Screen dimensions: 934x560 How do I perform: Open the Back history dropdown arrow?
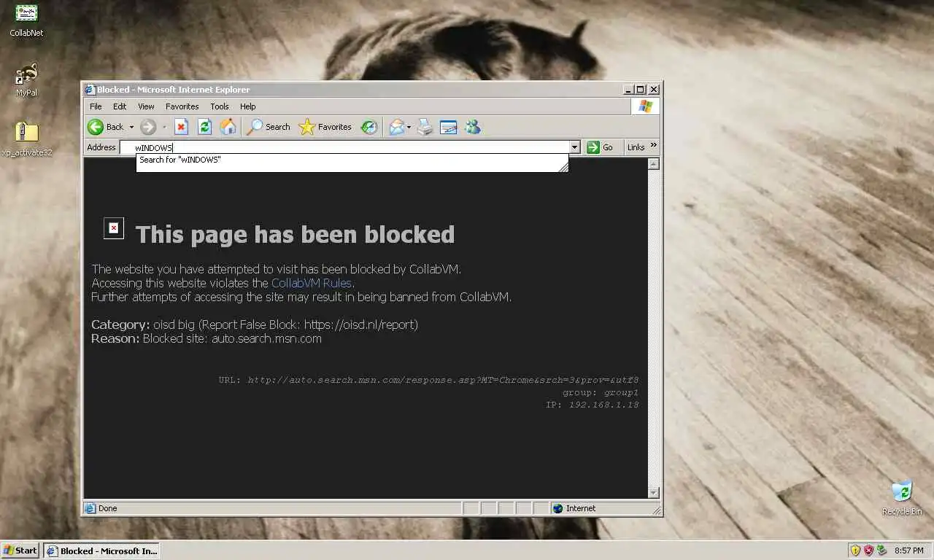(131, 127)
